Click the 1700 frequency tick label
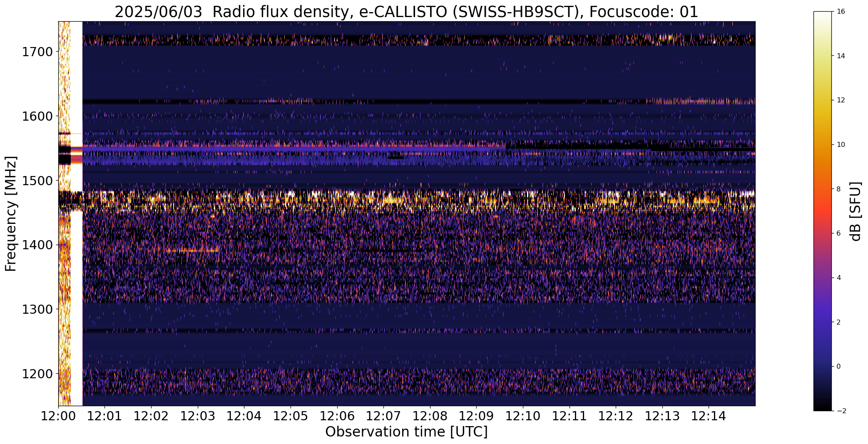Screen dimensions: 868x444 (37, 52)
